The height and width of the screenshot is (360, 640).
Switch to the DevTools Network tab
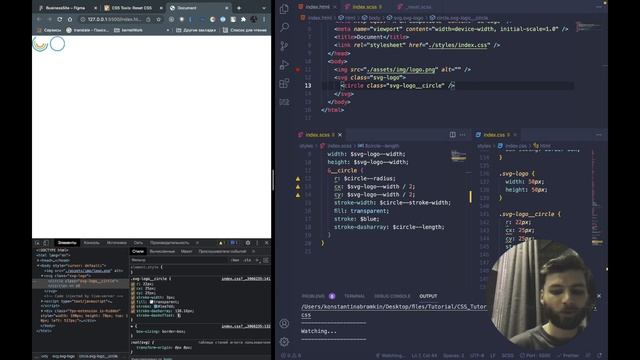(138, 243)
